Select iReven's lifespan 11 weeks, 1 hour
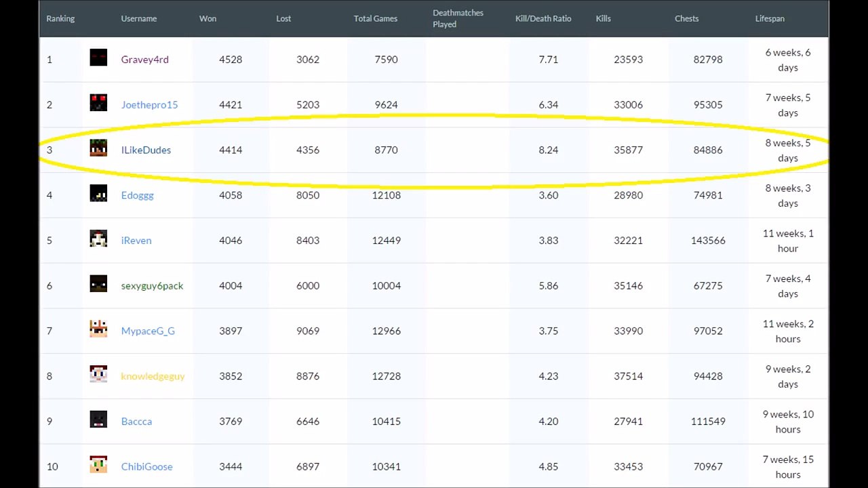This screenshot has width=868, height=488. point(788,241)
